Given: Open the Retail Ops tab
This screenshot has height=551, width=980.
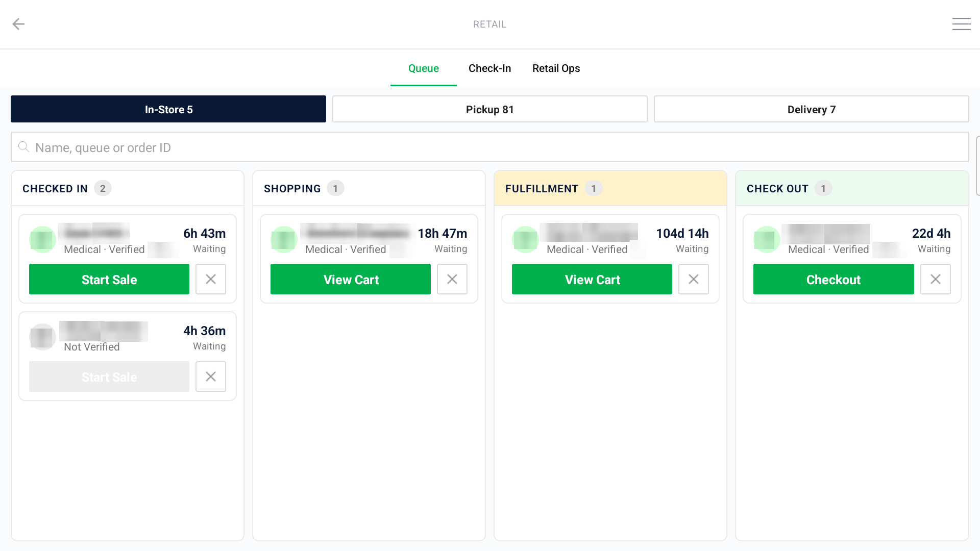Looking at the screenshot, I should pos(556,68).
